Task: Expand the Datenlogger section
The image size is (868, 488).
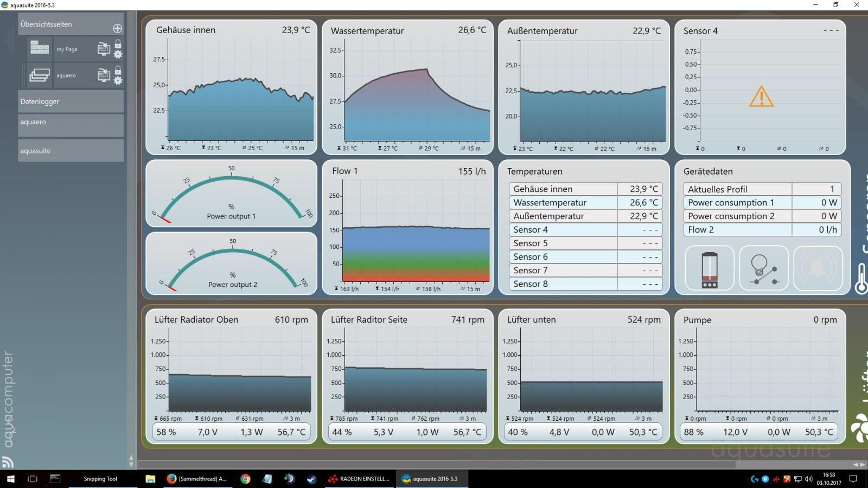Action: (x=71, y=101)
